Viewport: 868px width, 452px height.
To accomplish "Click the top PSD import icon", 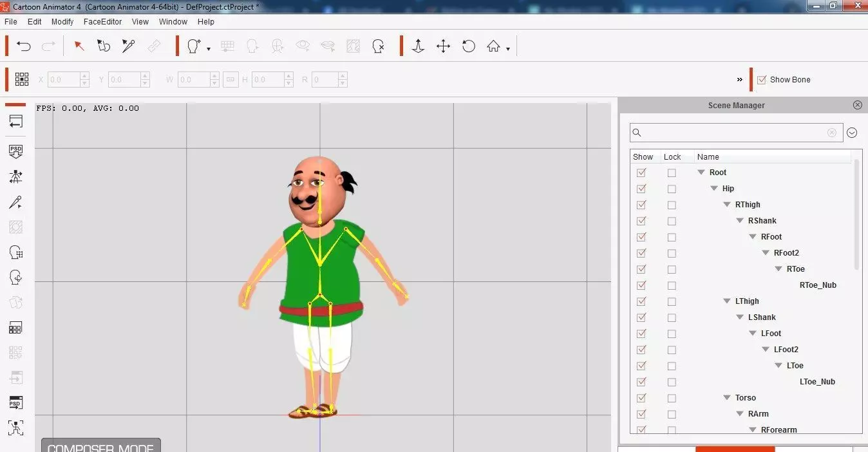I will [16, 151].
